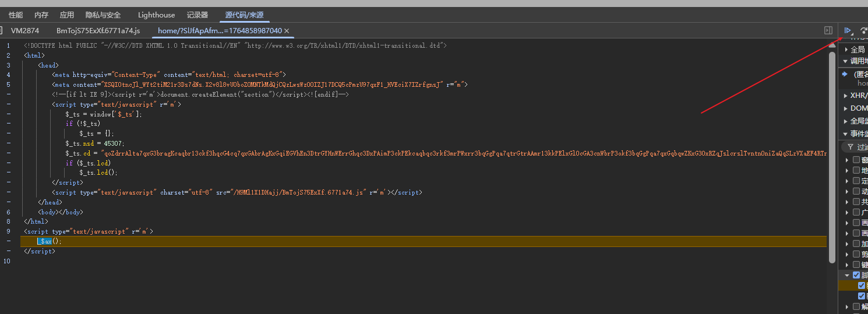Viewport: 868px width, 314px height.
Task: Click the </head> closing tag line
Action: [50, 202]
